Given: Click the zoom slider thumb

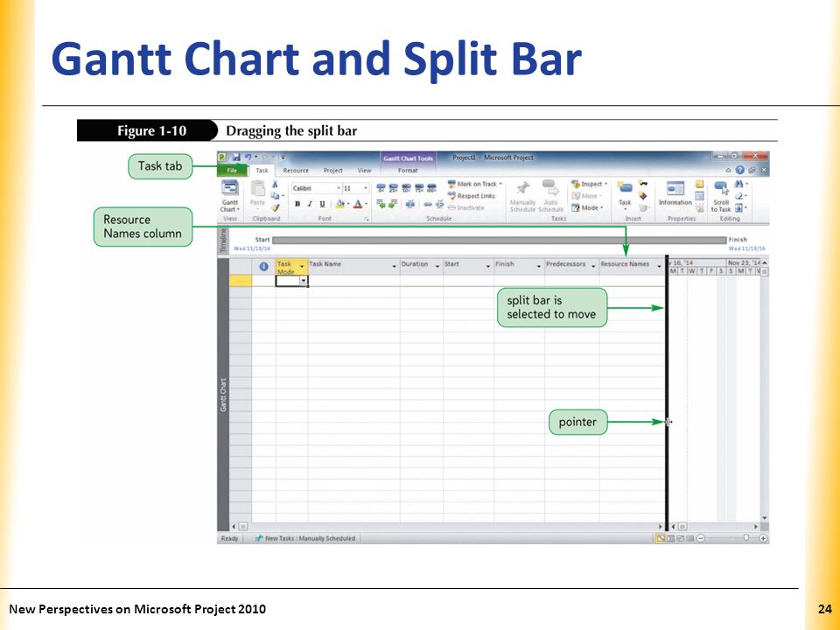Looking at the screenshot, I should (x=745, y=538).
